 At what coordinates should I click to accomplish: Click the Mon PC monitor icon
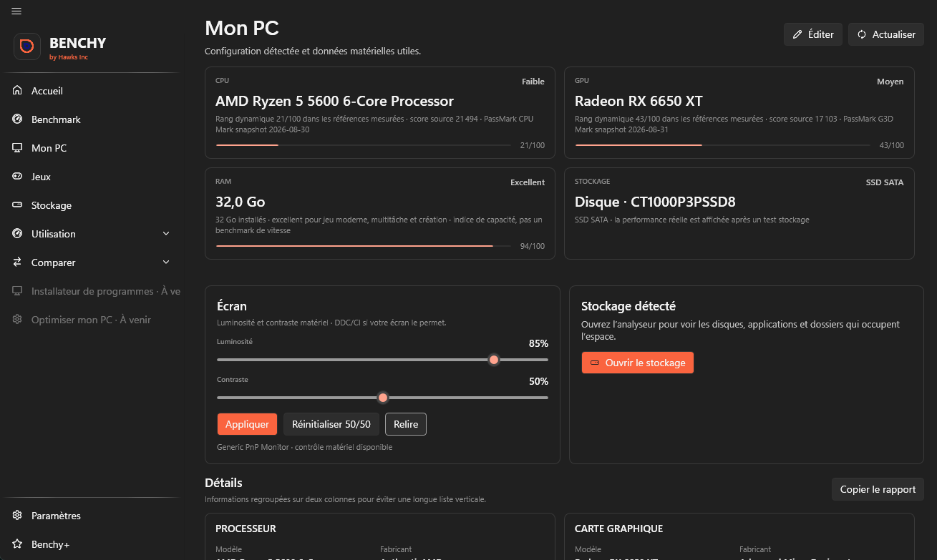(x=17, y=148)
